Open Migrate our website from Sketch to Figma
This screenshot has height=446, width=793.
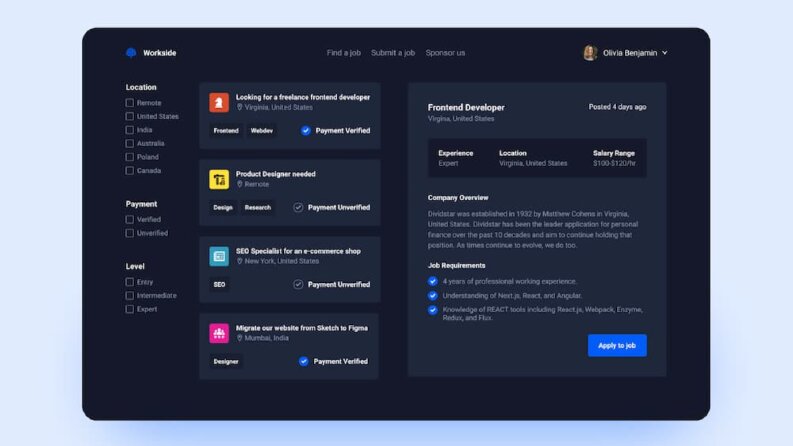302,328
